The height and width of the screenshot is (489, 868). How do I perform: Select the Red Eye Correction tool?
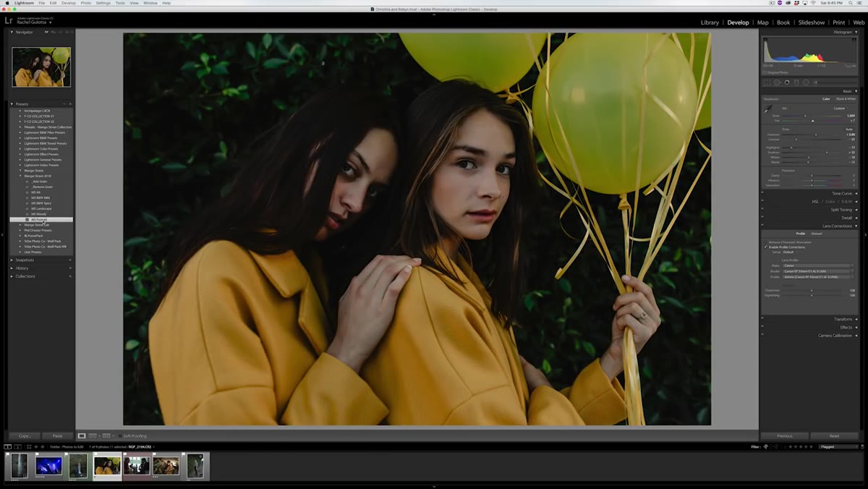click(787, 82)
